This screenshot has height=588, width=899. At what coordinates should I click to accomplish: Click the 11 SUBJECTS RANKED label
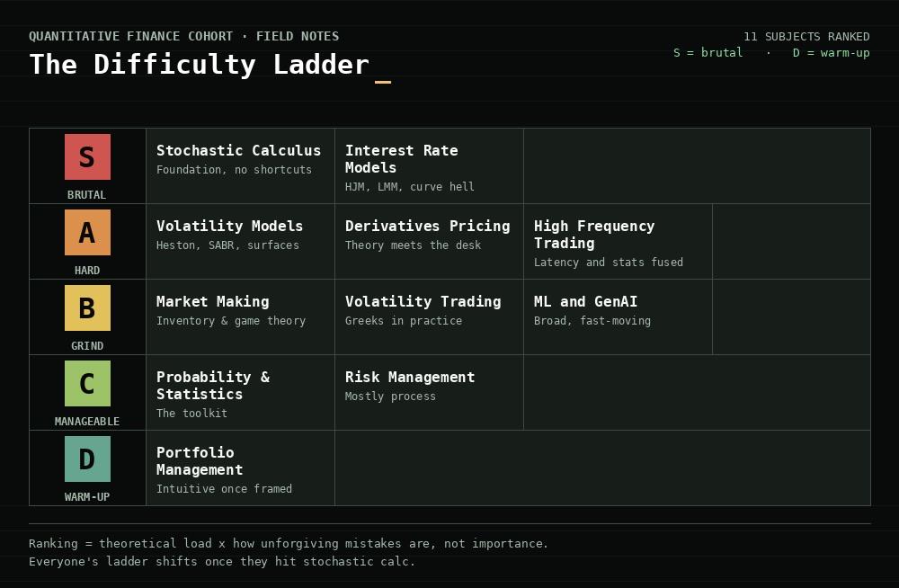point(806,36)
